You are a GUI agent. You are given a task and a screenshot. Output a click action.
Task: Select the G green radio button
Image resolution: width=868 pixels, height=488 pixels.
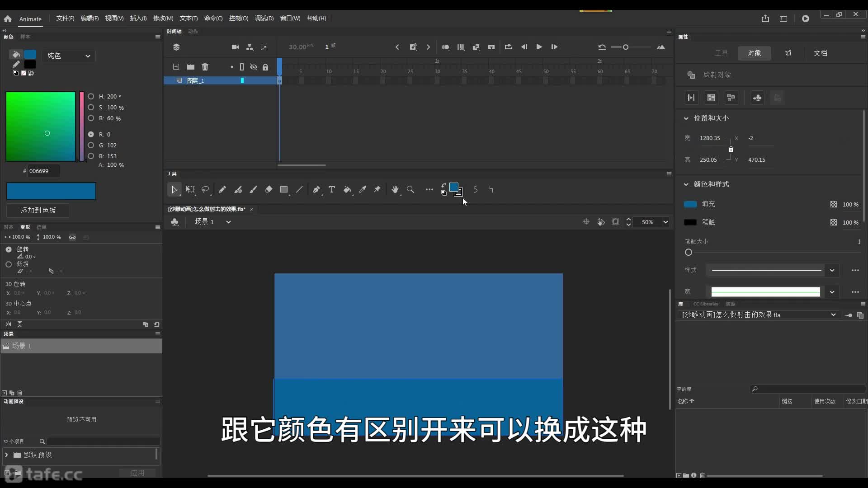click(91, 145)
